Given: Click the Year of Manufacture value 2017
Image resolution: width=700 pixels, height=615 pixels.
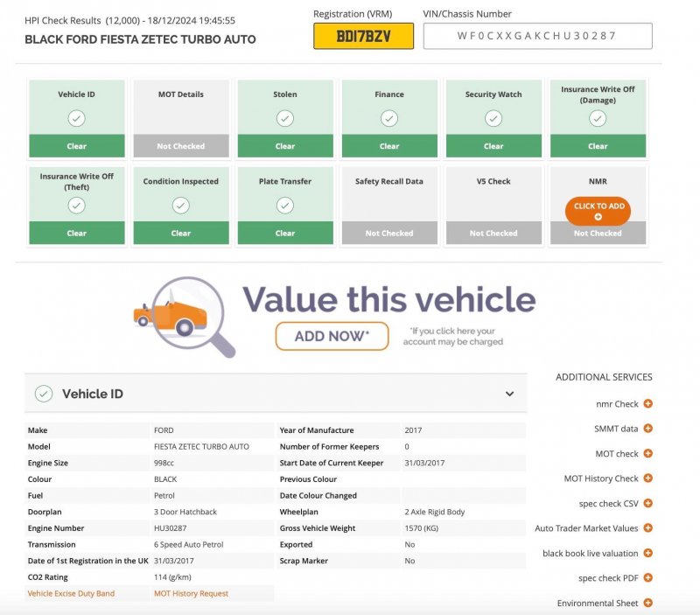Looking at the screenshot, I should [x=413, y=430].
